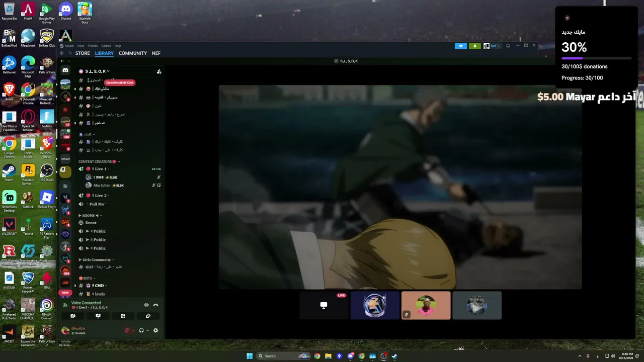Join the Live 1 voice channel
The height and width of the screenshot is (362, 644).
(x=119, y=169)
